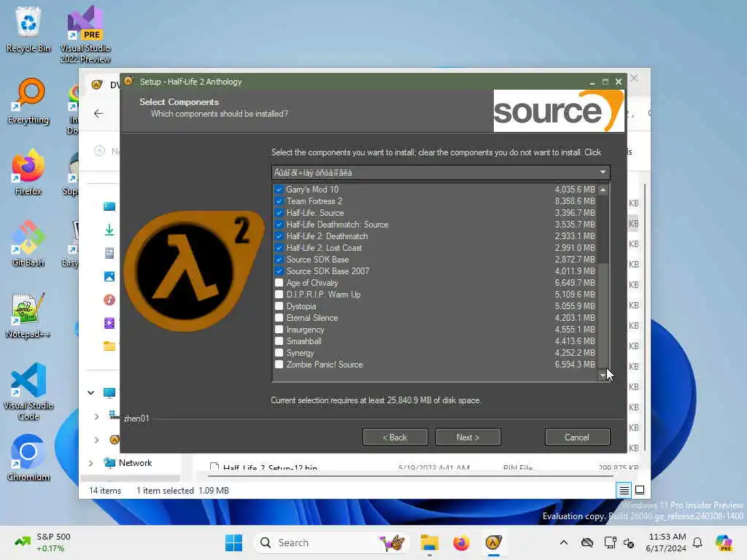Uncheck Half-Life Deathmatch: Source checkbox
The width and height of the screenshot is (747, 560).
(x=279, y=225)
